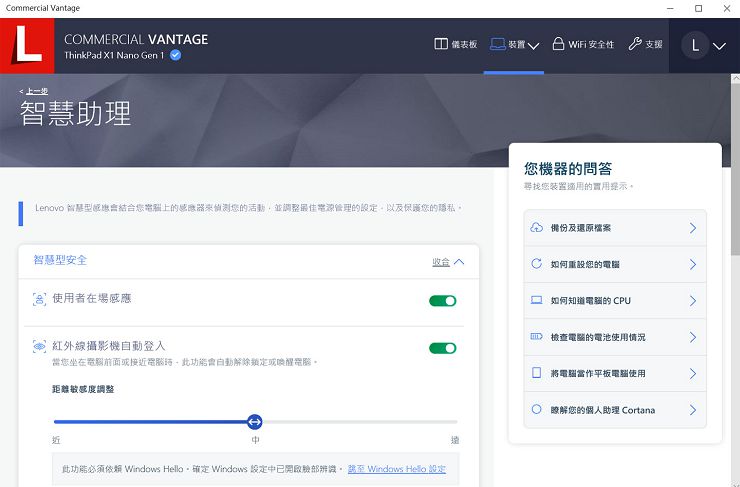740x487 pixels.
Task: Click the 智慧助理 page title
Action: (x=76, y=114)
